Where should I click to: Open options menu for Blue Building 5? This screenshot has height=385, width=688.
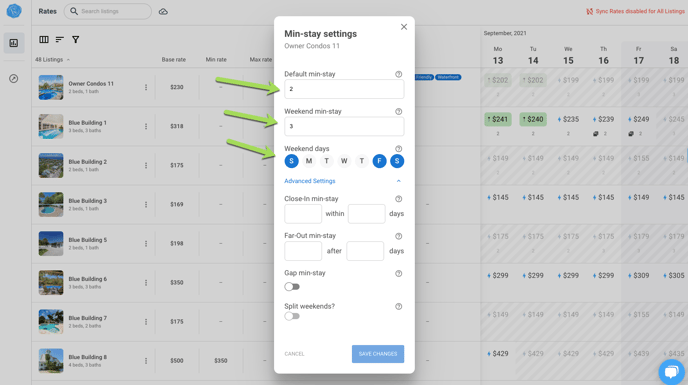pos(146,244)
